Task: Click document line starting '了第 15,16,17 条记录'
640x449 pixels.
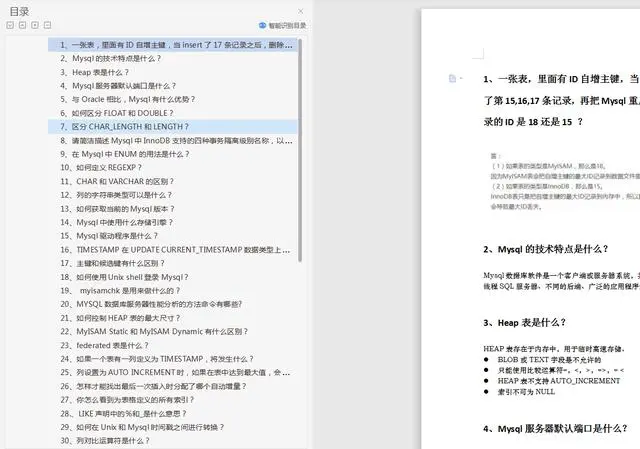Action: pos(562,100)
